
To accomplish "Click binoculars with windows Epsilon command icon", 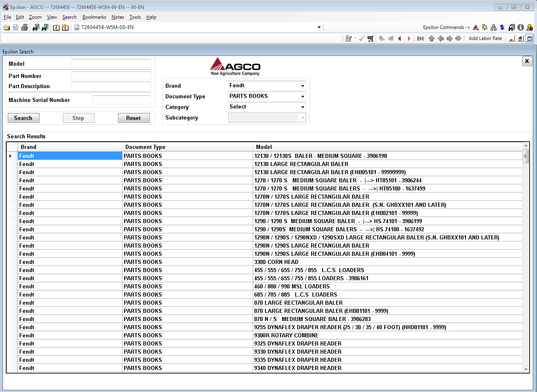I will tap(512, 27).
